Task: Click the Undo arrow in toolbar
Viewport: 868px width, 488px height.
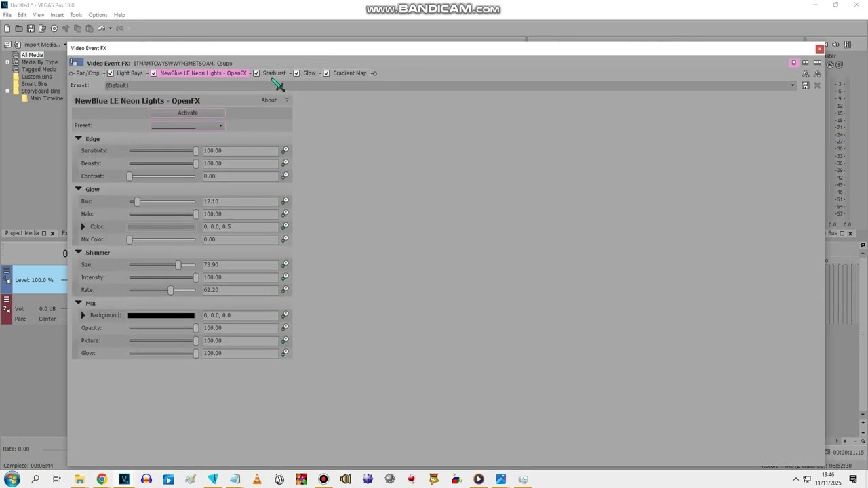Action: pyautogui.click(x=101, y=28)
